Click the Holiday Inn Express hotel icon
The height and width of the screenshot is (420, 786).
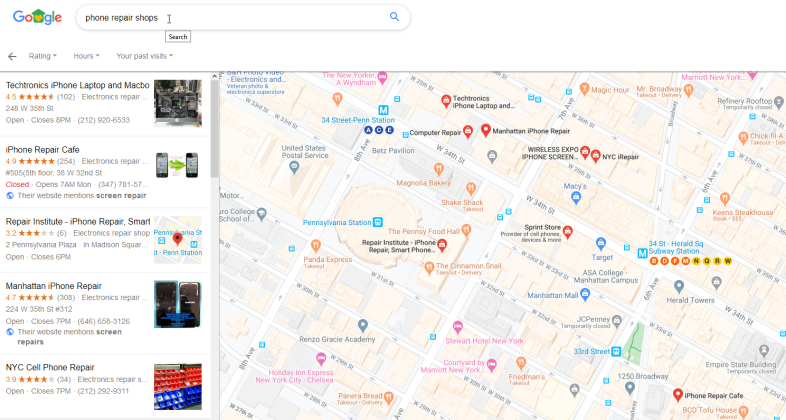coord(321,359)
